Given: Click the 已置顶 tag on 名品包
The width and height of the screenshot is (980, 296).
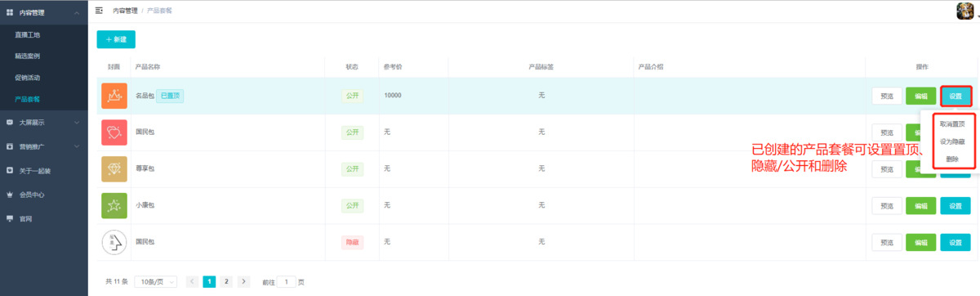Looking at the screenshot, I should click(170, 96).
